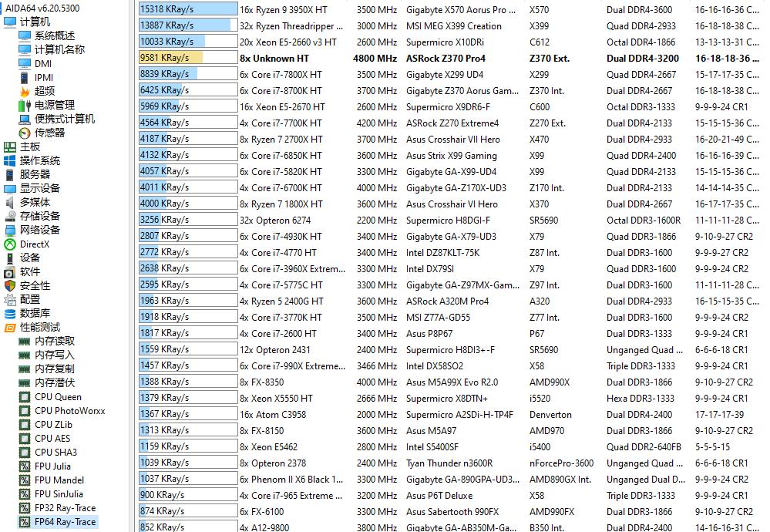770x532 pixels.
Task: Open the 便携式计算机 laptop icon
Action: pyautogui.click(x=25, y=119)
